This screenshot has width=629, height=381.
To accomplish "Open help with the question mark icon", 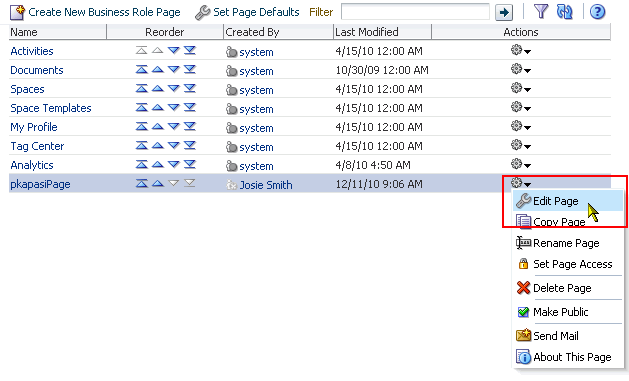I will click(x=597, y=12).
